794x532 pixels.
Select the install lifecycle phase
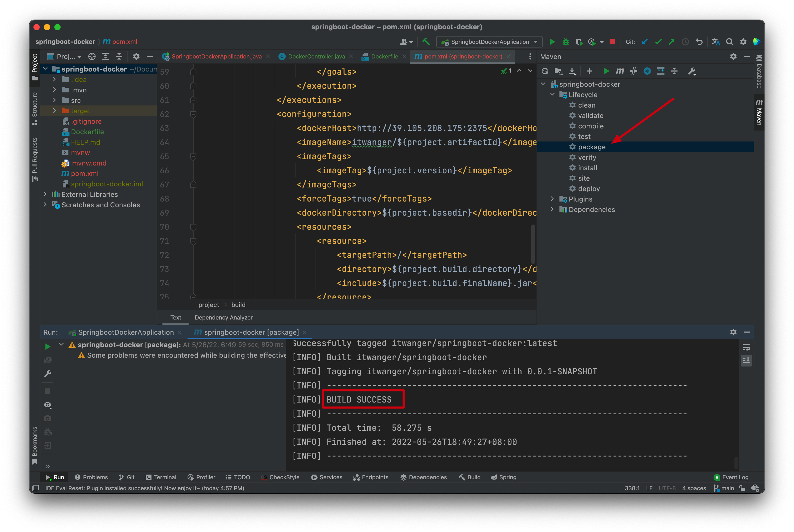[x=587, y=168]
